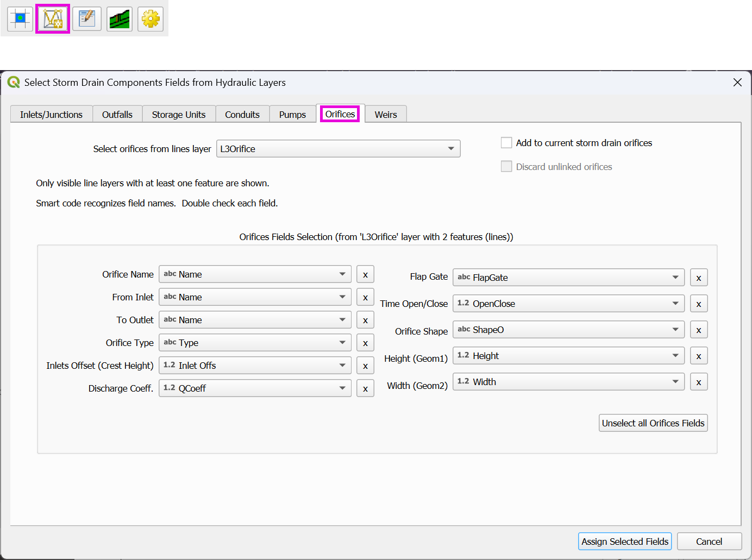Click Unselect all Orifices Fields button
Screen dimensions: 752x560
pyautogui.click(x=653, y=423)
